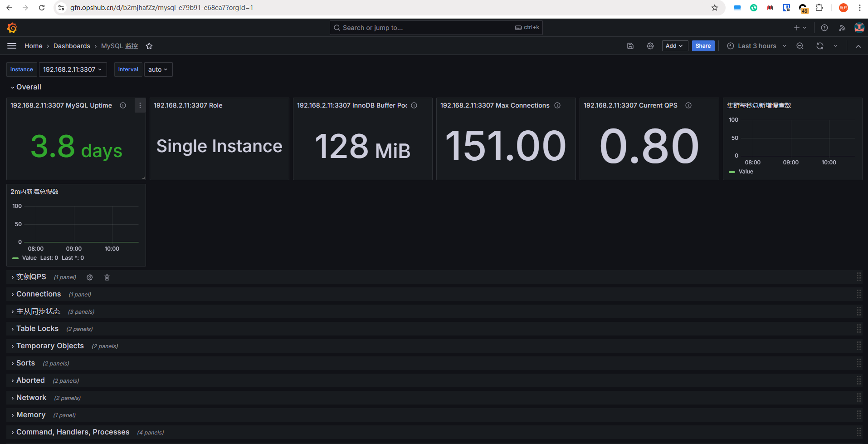Click the browser address bar URL
This screenshot has width=868, height=444.
tap(162, 8)
